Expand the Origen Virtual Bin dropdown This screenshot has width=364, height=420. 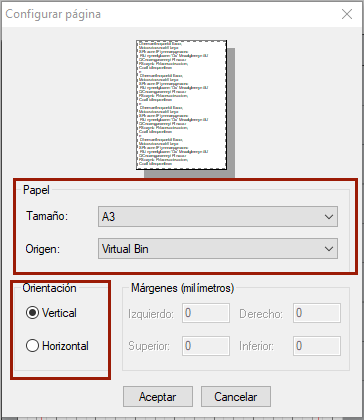point(218,249)
